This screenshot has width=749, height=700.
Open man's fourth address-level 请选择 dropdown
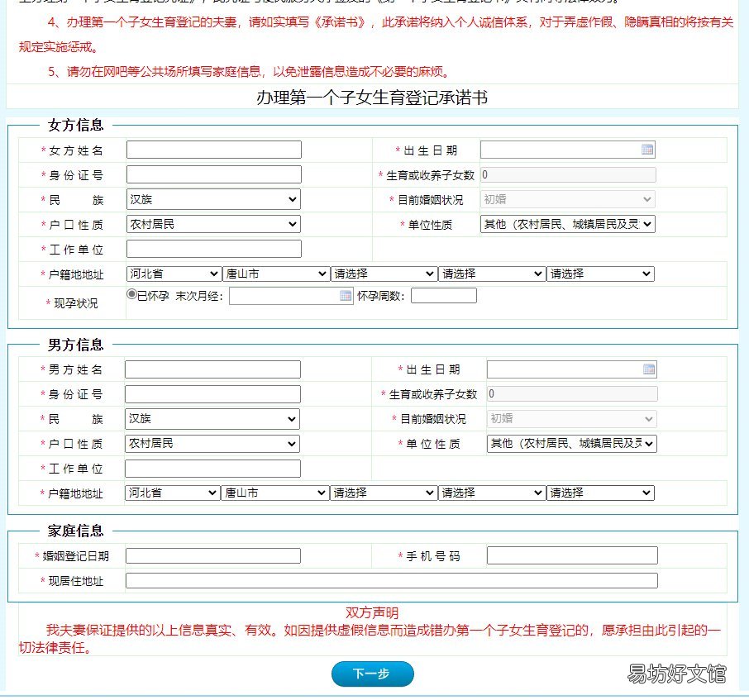click(492, 493)
